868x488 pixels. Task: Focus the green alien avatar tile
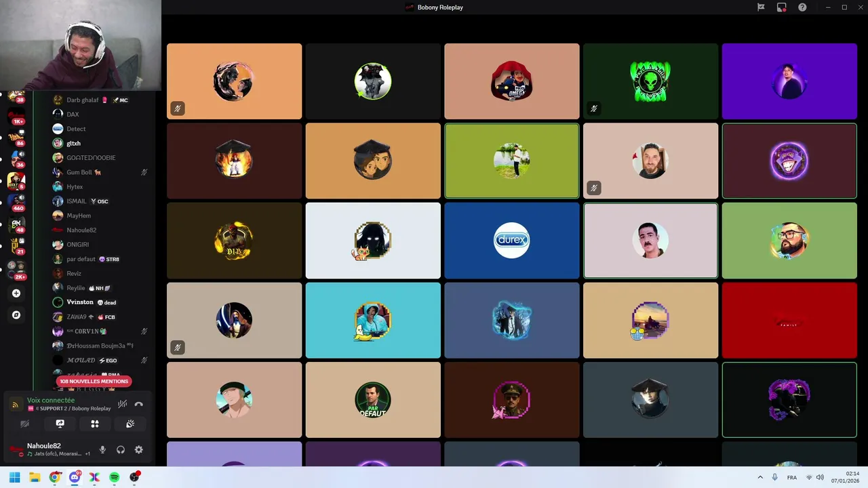pyautogui.click(x=650, y=81)
